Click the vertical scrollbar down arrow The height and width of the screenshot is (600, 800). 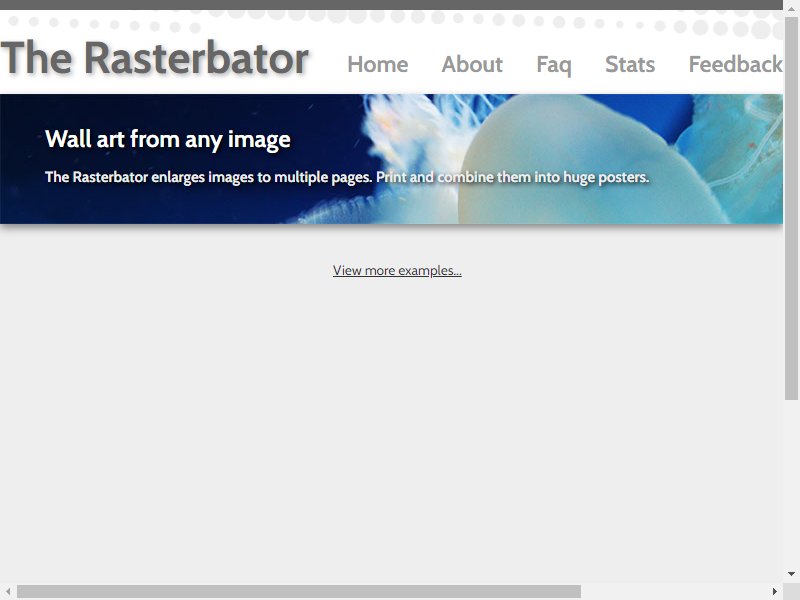click(791, 574)
